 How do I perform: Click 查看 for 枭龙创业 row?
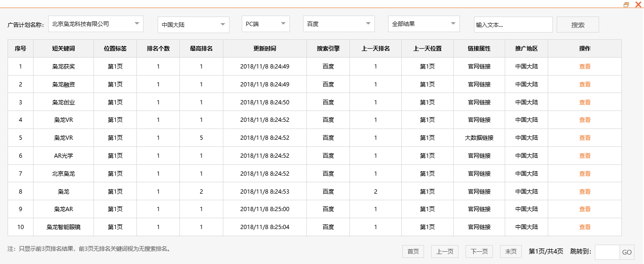(585, 102)
